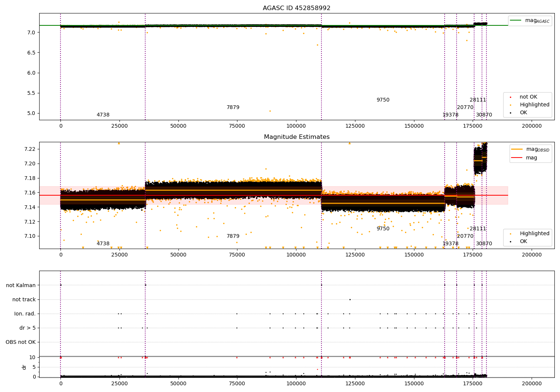
Task: Click obsid label '7879' in Magnitude Estimates plot
Action: coord(233,236)
